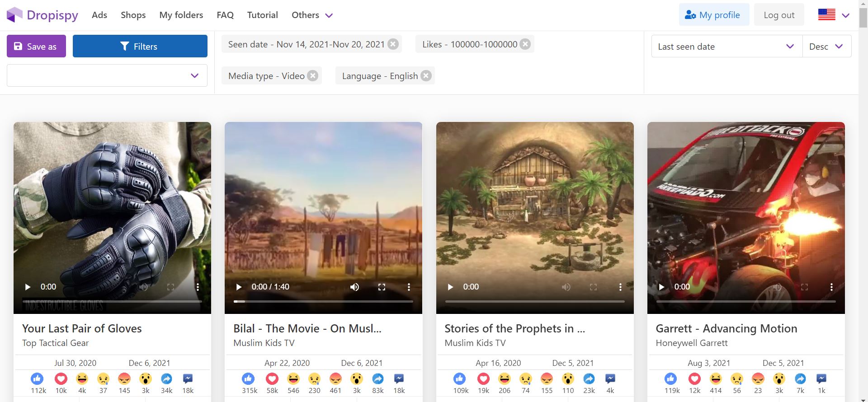Seek on the Bilal video progress bar
This screenshot has height=402, width=868.
323,301
